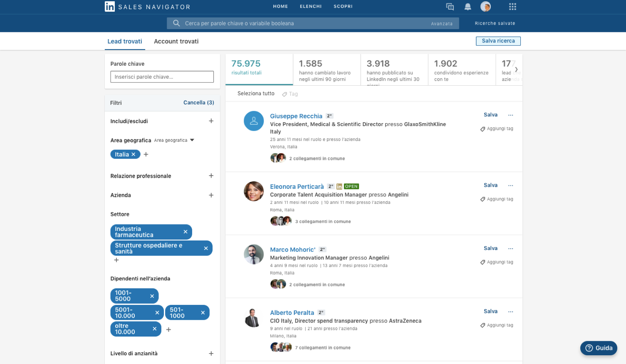
Task: Open more options for Marco Mohoric'
Action: 511,249
